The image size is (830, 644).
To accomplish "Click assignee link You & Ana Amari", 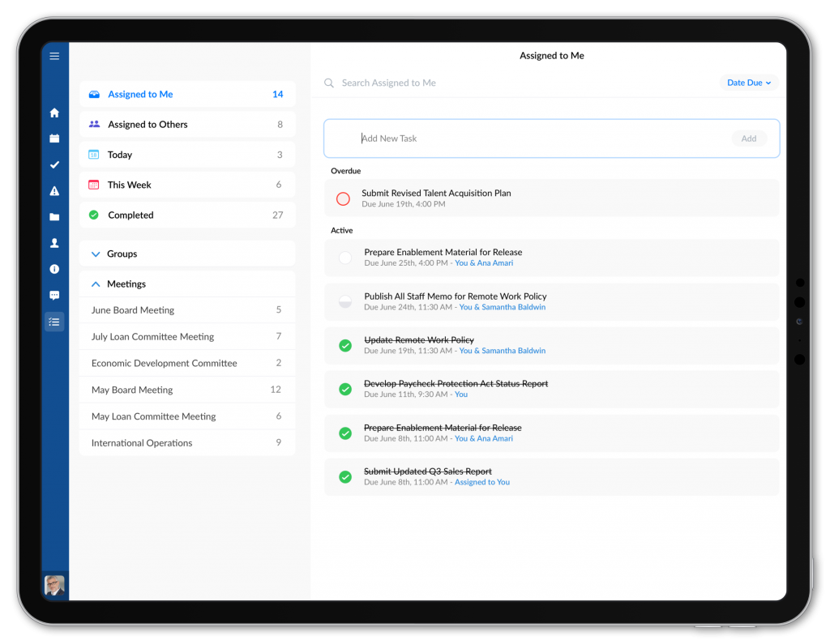I will tap(484, 262).
